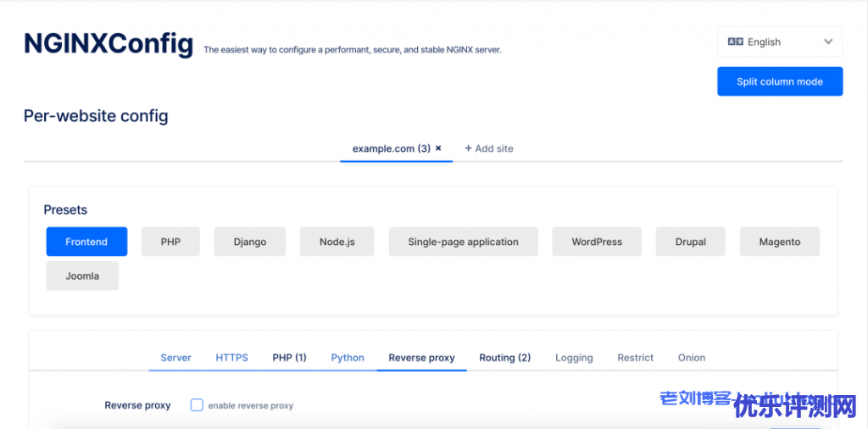
Task: Select the Frontend preset
Action: point(86,242)
